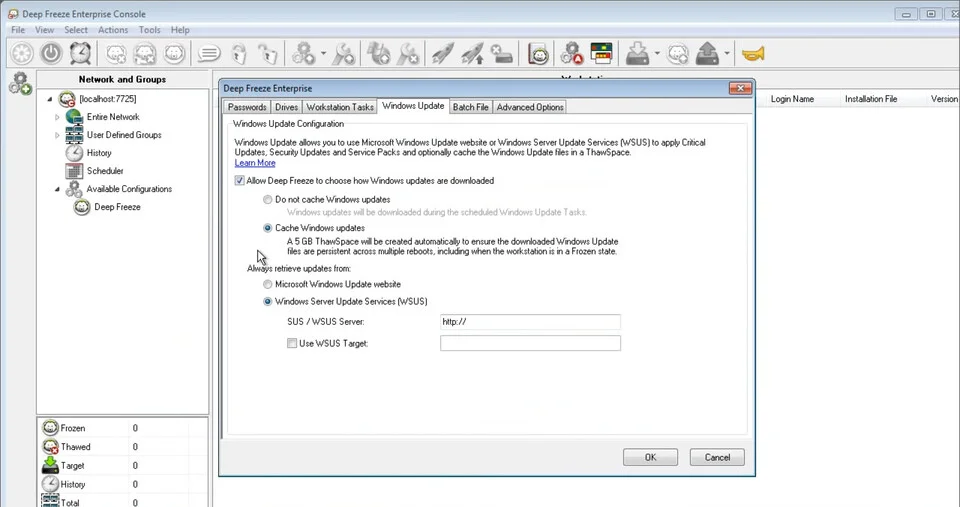Select Cache Windows updates radio option
Image resolution: width=960 pixels, height=507 pixels.
click(268, 228)
